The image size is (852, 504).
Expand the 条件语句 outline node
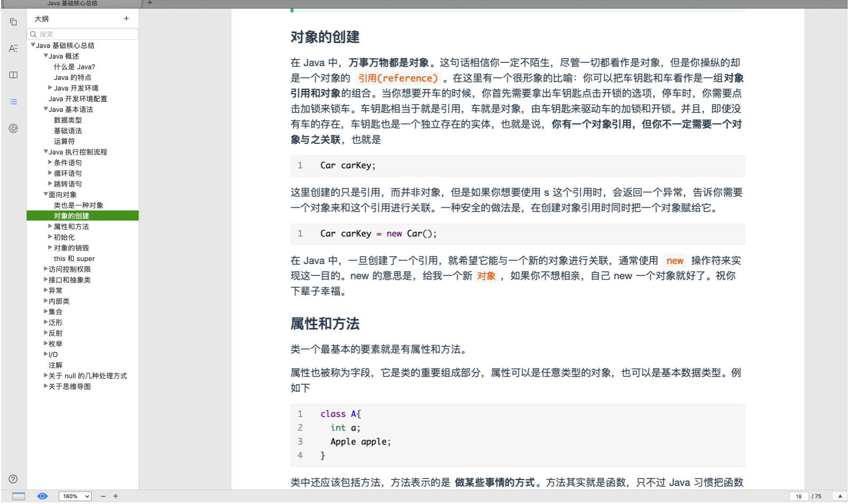pos(50,162)
